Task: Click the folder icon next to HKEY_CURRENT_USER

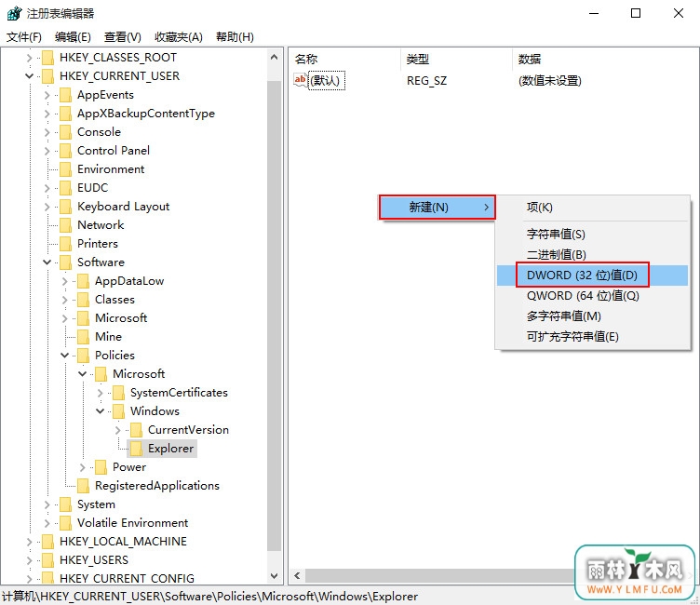Action: coord(47,76)
